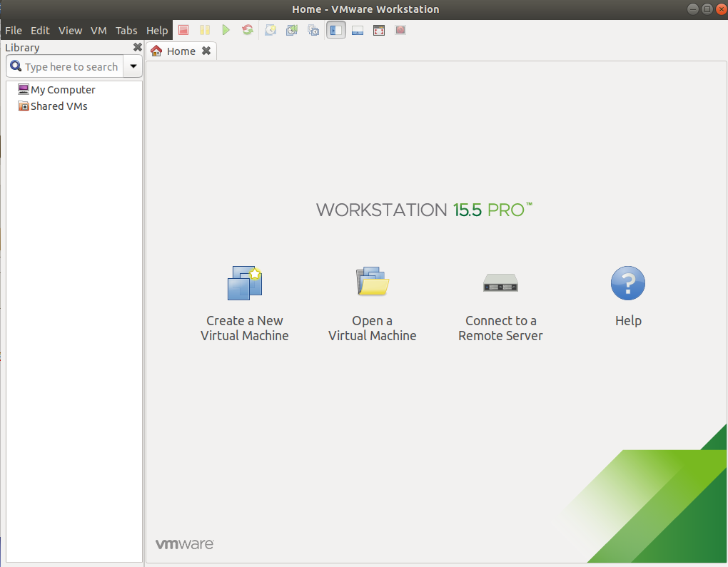Viewport: 728px width, 567px height.
Task: Click the yellow Suspend toolbar icon
Action: pos(205,30)
